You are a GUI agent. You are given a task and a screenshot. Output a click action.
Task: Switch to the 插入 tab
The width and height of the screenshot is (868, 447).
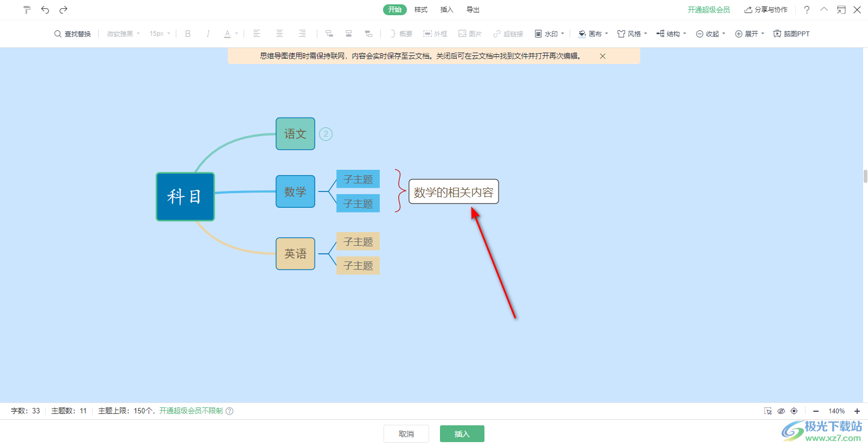coord(447,10)
